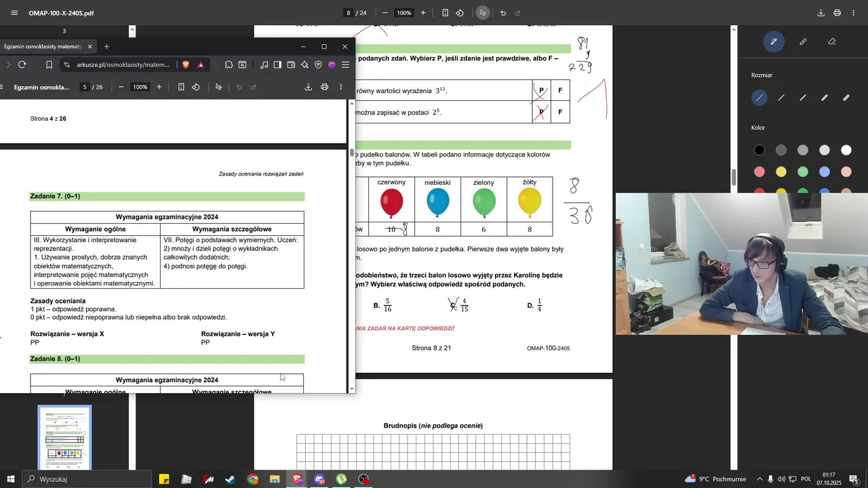Click the front PDF vertical scrollbar thumb
This screenshot has height=488, width=868.
(x=351, y=152)
